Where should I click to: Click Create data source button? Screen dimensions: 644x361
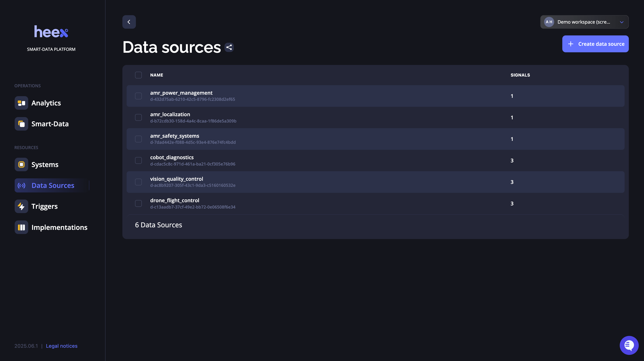click(x=595, y=44)
